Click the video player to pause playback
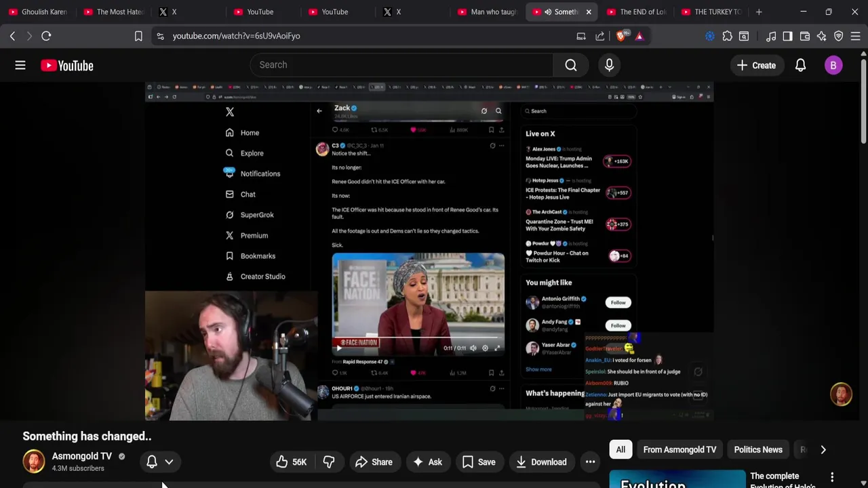This screenshot has width=868, height=488. click(x=429, y=251)
